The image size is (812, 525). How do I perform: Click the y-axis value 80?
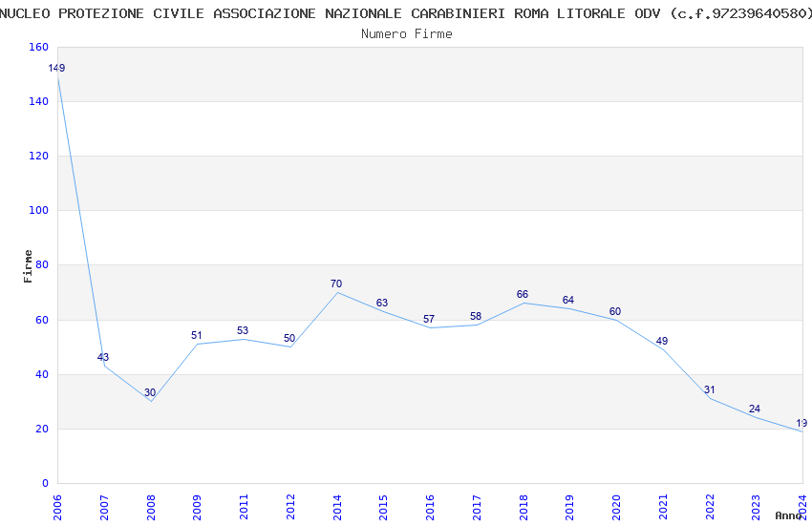click(x=42, y=264)
